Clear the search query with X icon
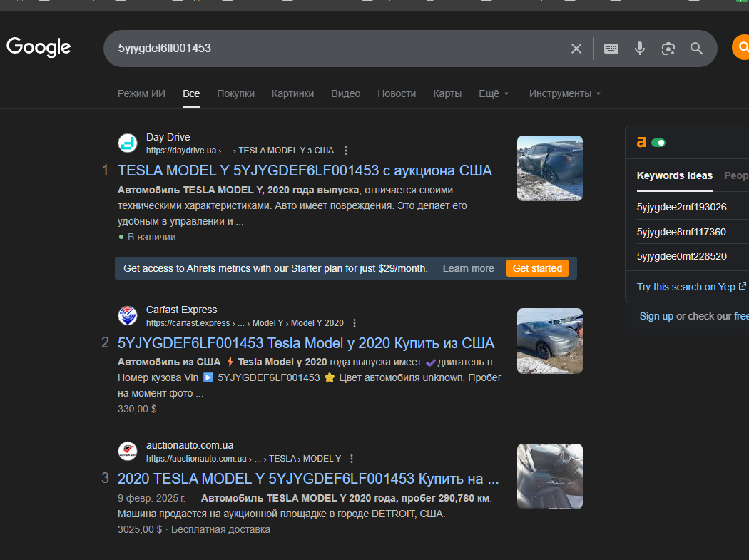The width and height of the screenshot is (749, 560). 576,49
